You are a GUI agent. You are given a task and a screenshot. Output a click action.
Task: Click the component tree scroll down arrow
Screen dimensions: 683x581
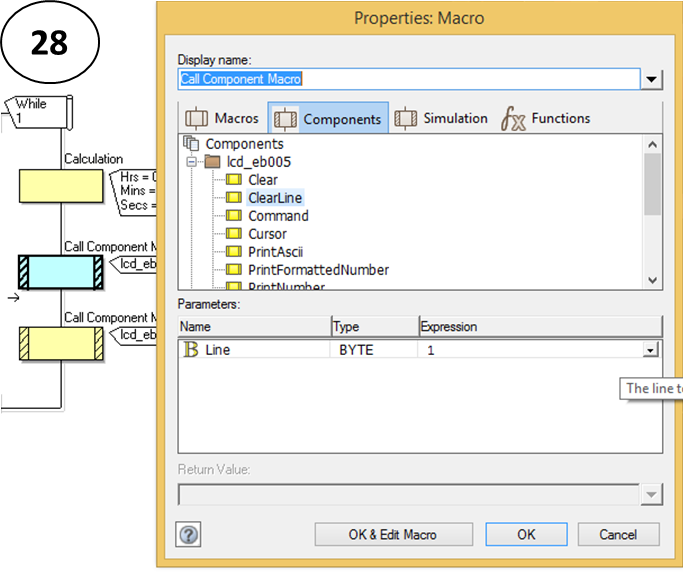click(652, 280)
